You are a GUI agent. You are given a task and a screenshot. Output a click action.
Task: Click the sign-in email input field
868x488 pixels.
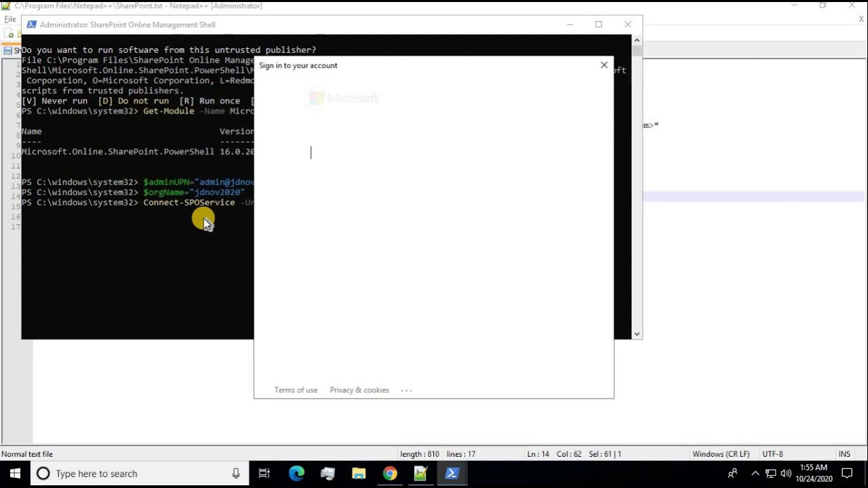coord(434,153)
